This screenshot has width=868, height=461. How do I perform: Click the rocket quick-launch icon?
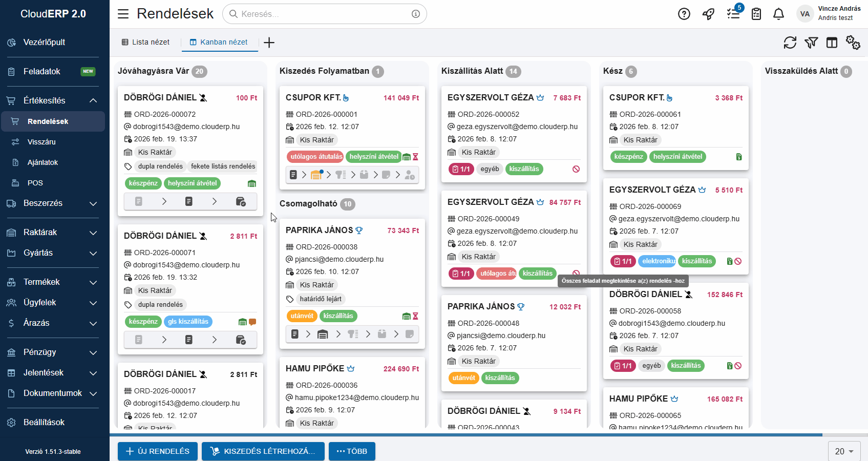click(x=708, y=14)
